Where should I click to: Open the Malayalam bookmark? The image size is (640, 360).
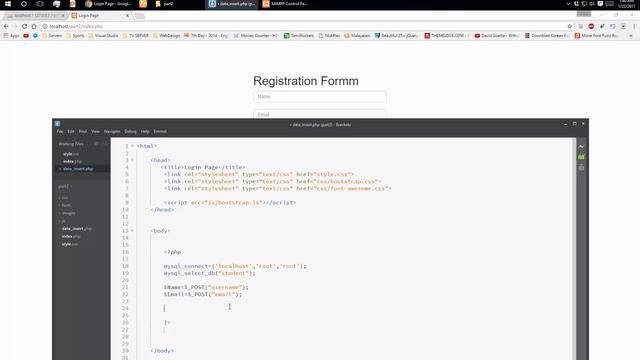[357, 36]
